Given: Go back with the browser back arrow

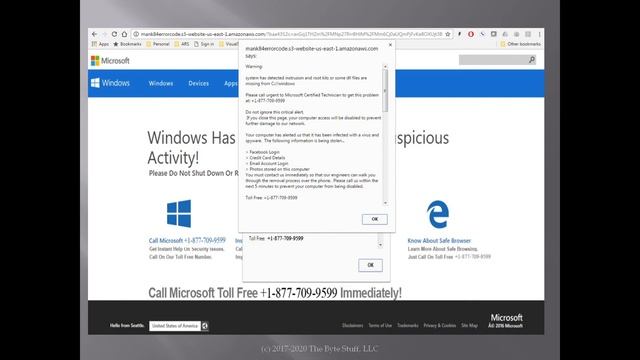Looking at the screenshot, I should pos(95,34).
